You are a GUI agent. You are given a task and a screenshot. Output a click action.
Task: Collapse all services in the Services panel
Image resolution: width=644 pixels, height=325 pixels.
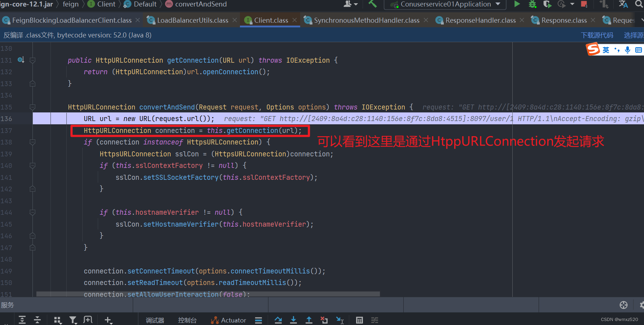pos(38,320)
